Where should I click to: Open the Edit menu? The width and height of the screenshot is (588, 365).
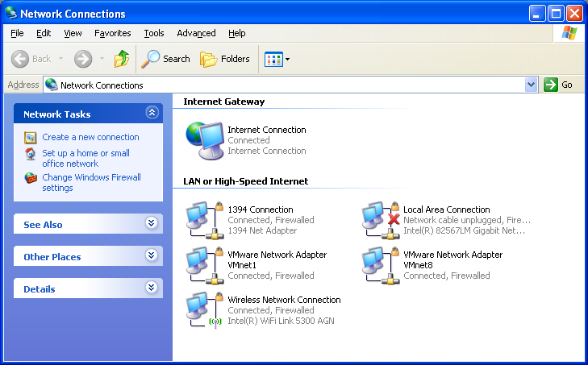44,33
